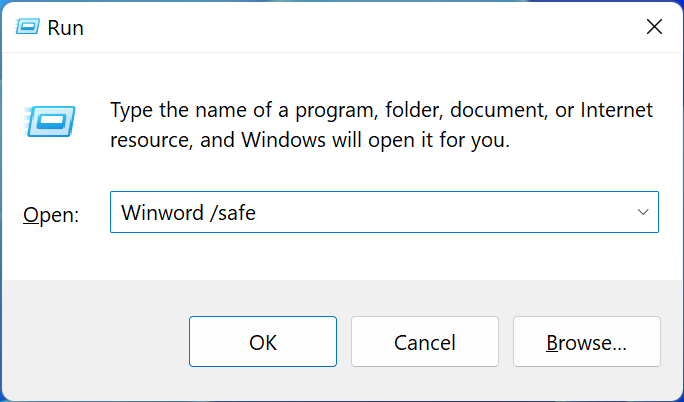This screenshot has width=684, height=402.
Task: Dismiss the dialog using Cancel
Action: pyautogui.click(x=424, y=341)
